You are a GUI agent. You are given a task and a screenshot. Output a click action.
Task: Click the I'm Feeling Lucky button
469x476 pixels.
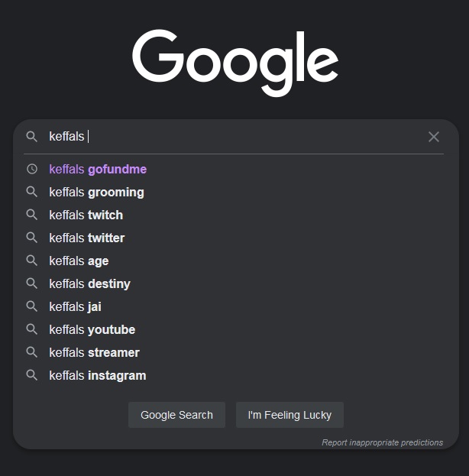coord(289,415)
